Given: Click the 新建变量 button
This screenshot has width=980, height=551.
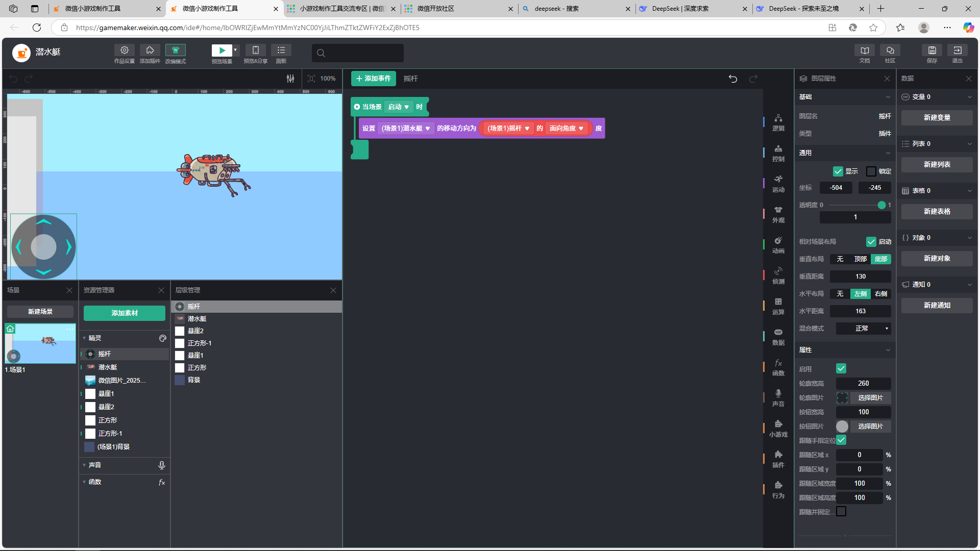Looking at the screenshot, I should pos(937,118).
